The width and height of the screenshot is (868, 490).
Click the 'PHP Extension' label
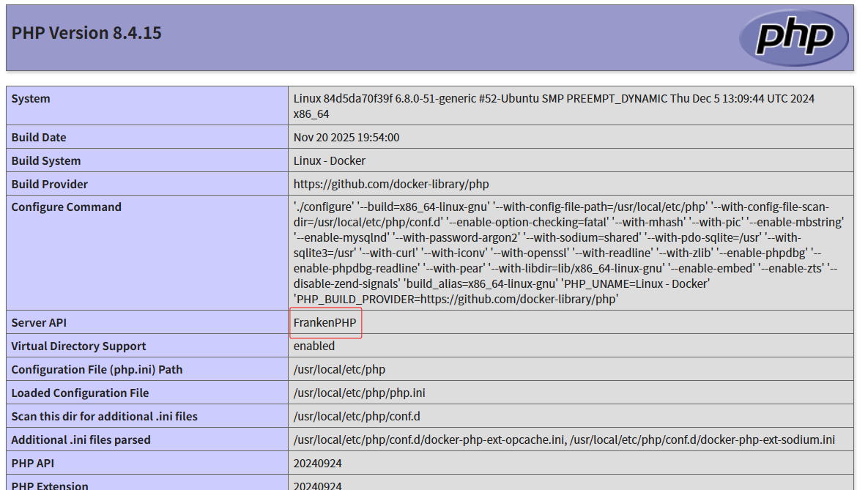(50, 485)
